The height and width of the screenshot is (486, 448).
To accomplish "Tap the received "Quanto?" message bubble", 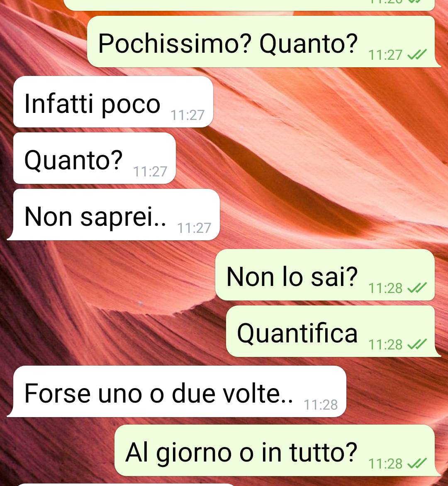I will (95, 158).
